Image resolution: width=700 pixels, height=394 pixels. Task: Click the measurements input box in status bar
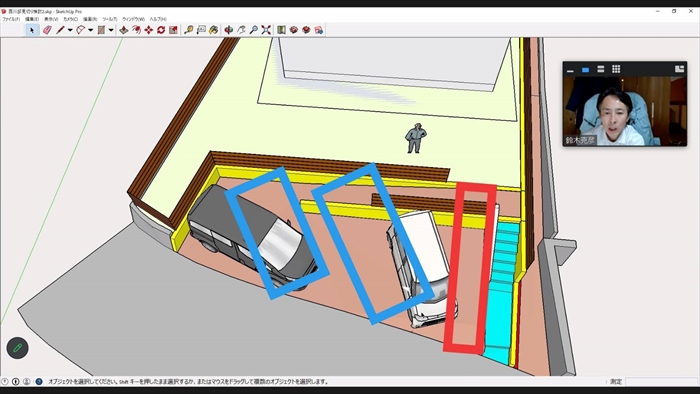click(661, 382)
